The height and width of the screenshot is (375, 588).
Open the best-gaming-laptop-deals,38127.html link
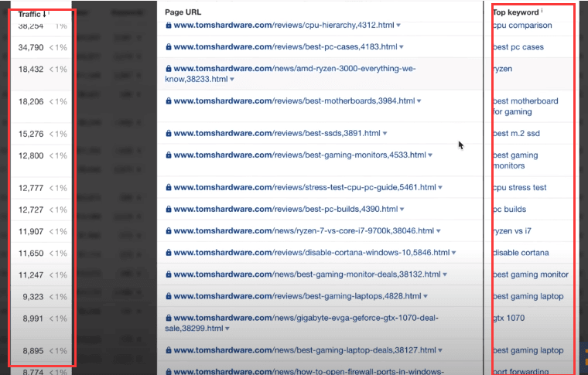(305, 350)
